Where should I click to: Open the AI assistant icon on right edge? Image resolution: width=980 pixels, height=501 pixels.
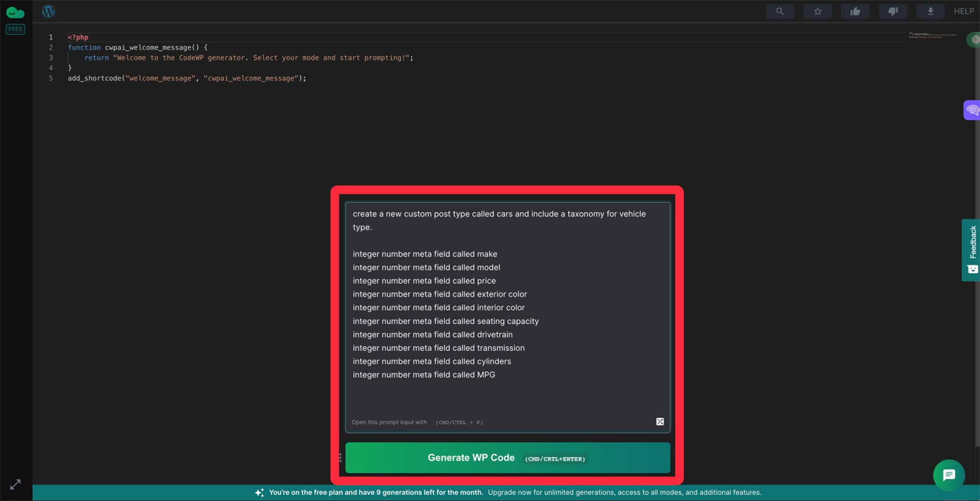coord(973,110)
